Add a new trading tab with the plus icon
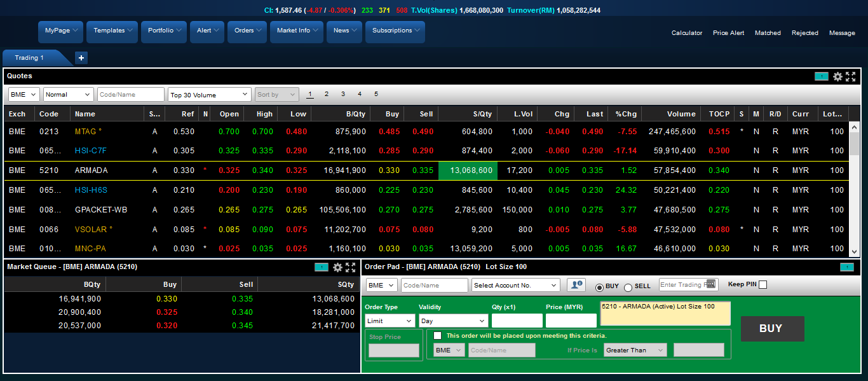Image resolution: width=868 pixels, height=381 pixels. [81, 58]
